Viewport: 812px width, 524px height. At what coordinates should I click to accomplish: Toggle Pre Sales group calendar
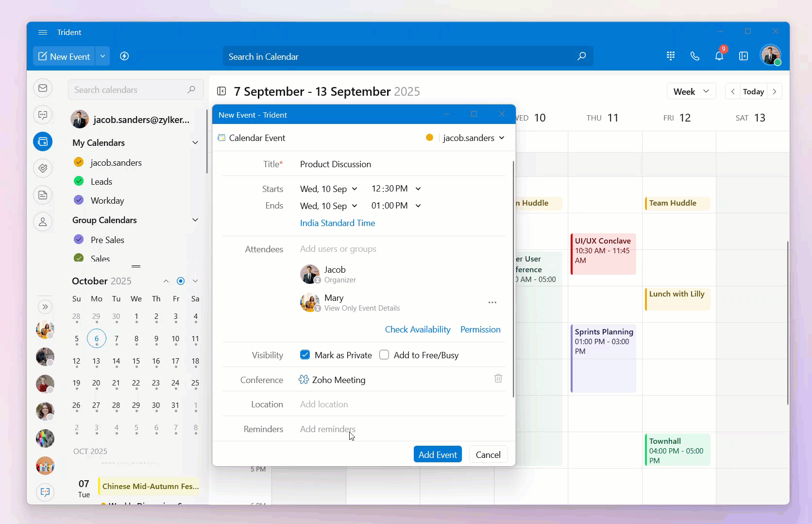click(x=79, y=239)
